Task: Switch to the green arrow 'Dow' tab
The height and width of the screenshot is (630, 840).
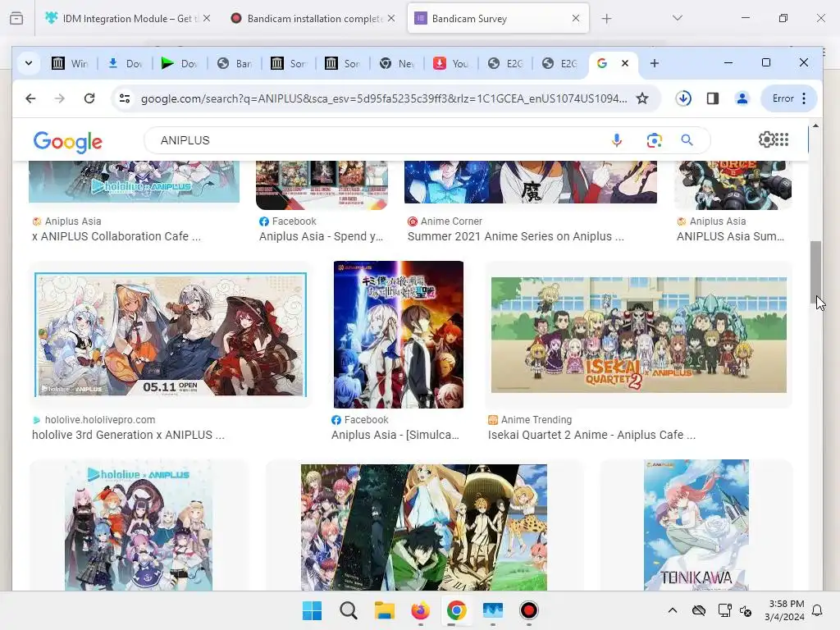Action: [x=180, y=64]
